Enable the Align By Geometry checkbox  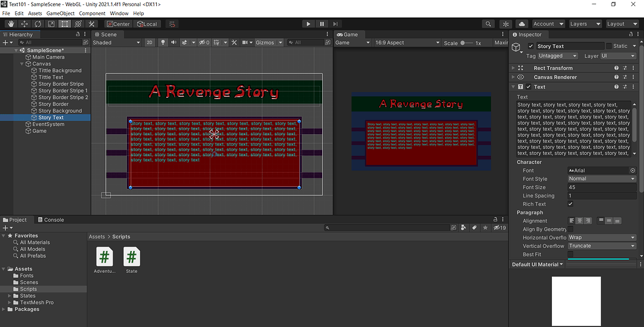click(571, 229)
